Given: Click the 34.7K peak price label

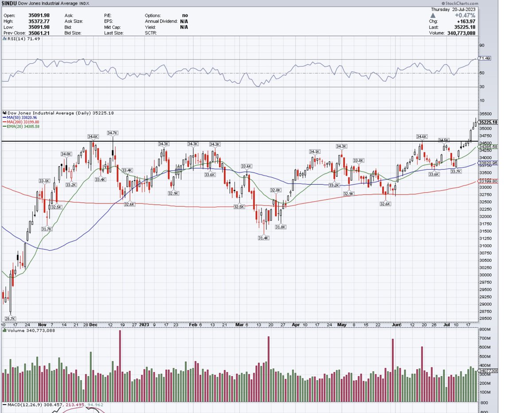Looking at the screenshot, I should pyautogui.click(x=112, y=132).
